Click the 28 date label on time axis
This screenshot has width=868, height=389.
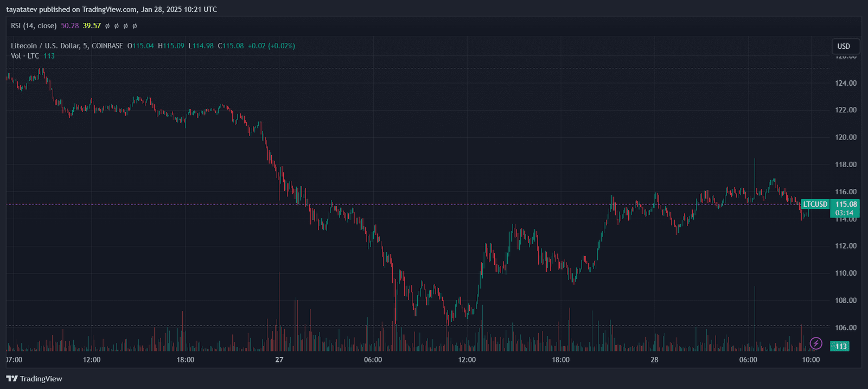click(x=655, y=360)
